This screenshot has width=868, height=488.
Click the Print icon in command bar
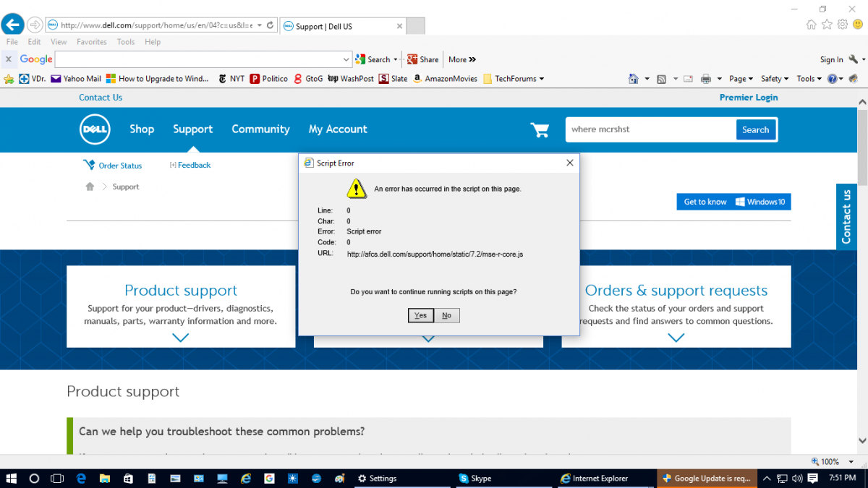(706, 79)
